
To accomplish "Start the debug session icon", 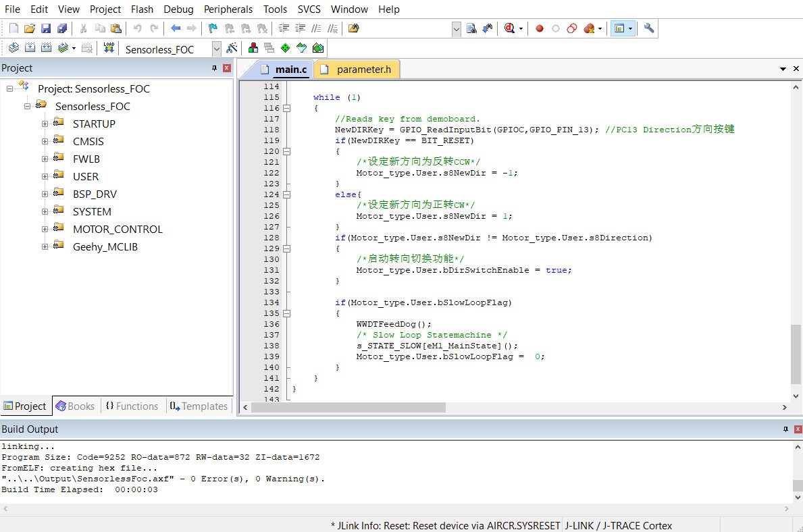I will 509,28.
